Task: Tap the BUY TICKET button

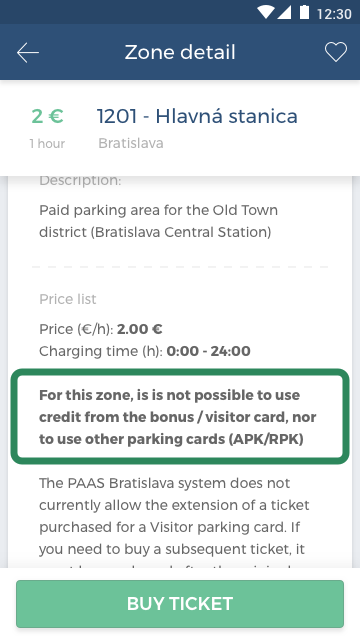Action: tap(180, 604)
